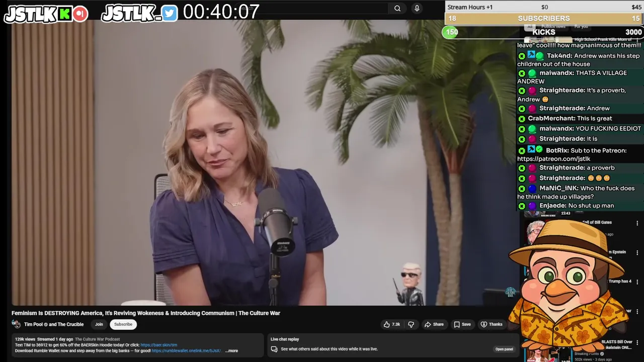Click Enjaede's 'No shut up man' message

591,206
